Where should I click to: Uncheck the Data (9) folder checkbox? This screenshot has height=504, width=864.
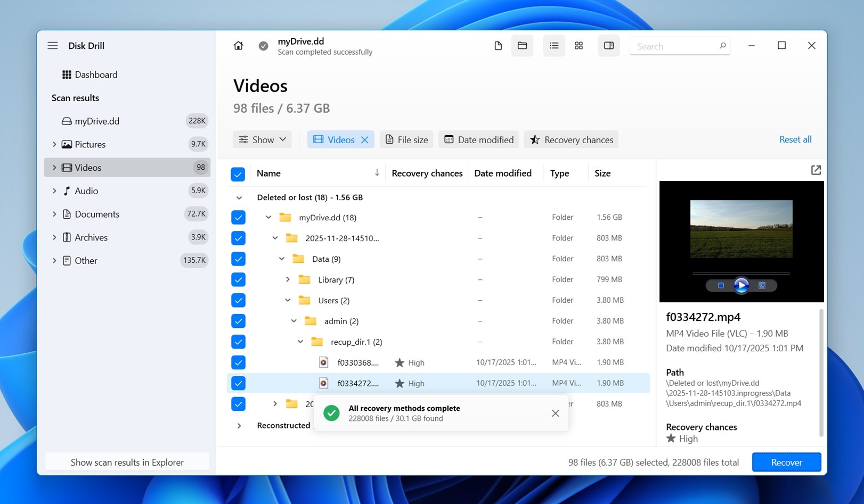click(x=238, y=259)
